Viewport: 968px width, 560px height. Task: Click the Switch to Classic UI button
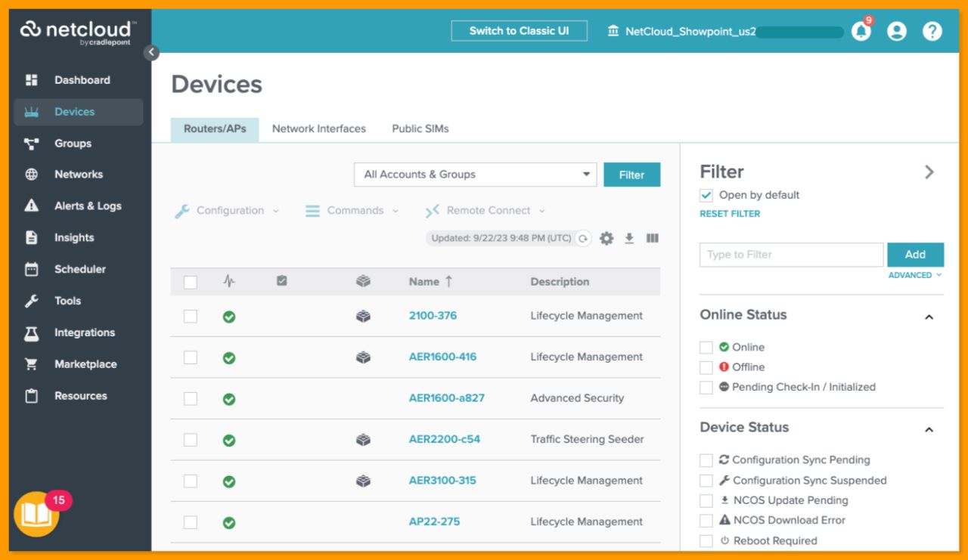click(x=519, y=31)
